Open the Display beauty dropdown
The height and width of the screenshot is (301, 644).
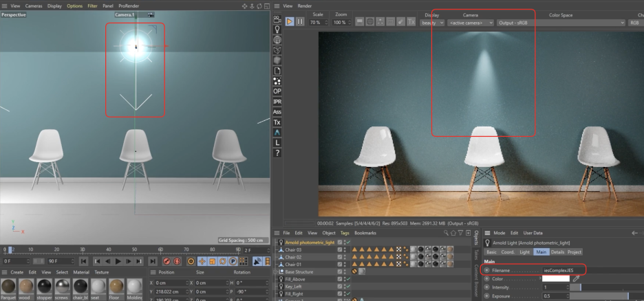pyautogui.click(x=432, y=23)
